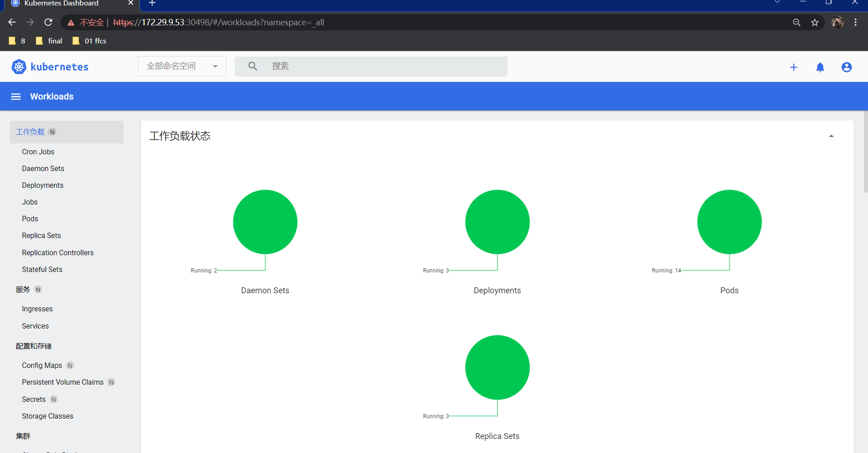Open the '8' bookmark folder
Image resolution: width=868 pixels, height=453 pixels.
coord(17,41)
